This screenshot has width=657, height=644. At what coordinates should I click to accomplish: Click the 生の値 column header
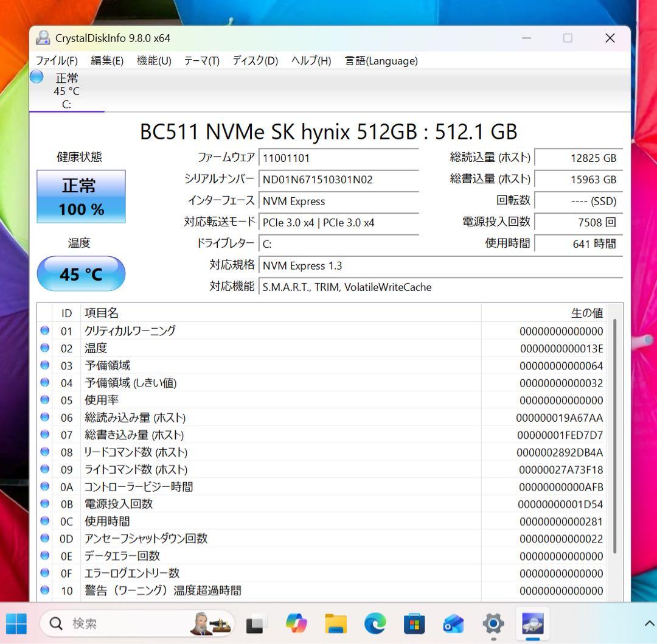pos(544,313)
